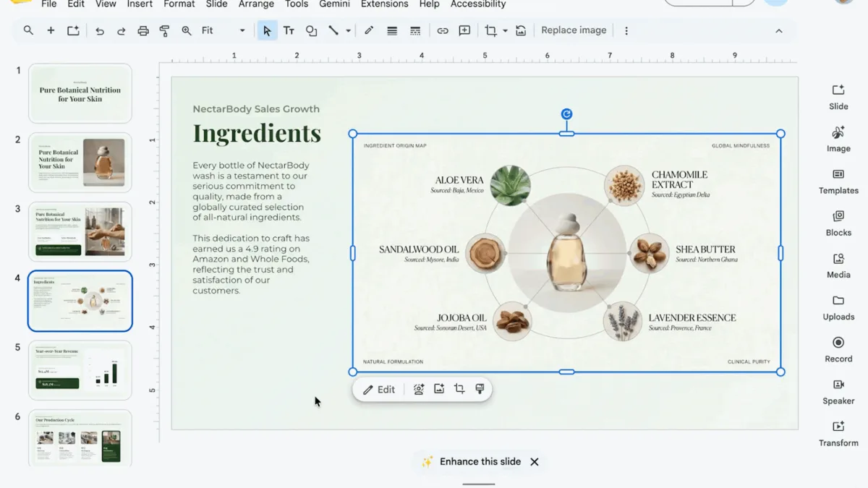868x488 pixels.
Task: Select the Text box tool
Action: 289,31
